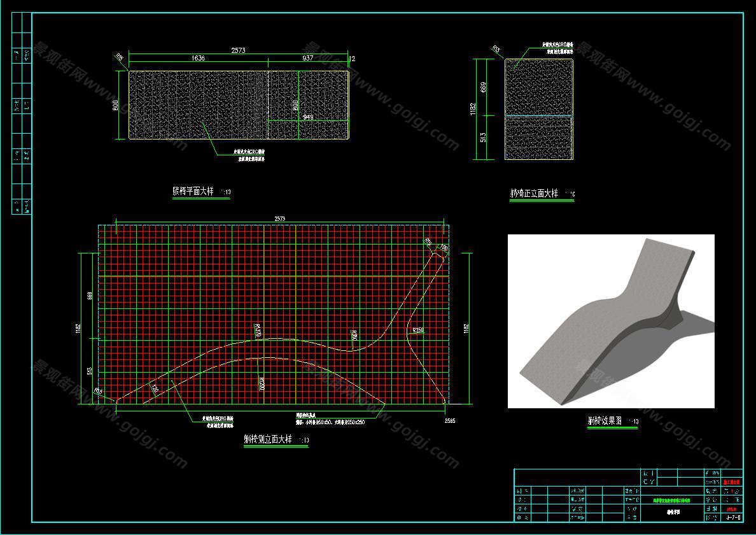The image size is (756, 535).
Task: Click the 躺椅侧立面大样 side elevation title
Action: 267,439
